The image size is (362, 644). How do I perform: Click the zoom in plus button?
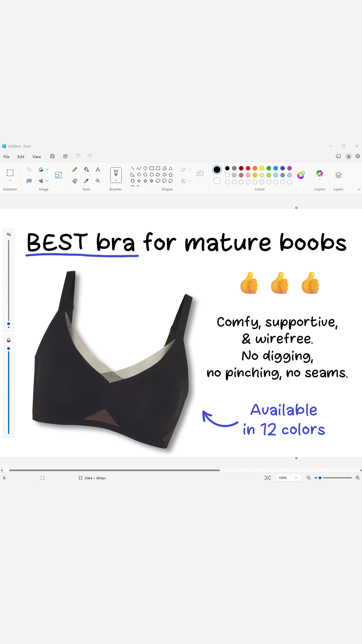358,478
